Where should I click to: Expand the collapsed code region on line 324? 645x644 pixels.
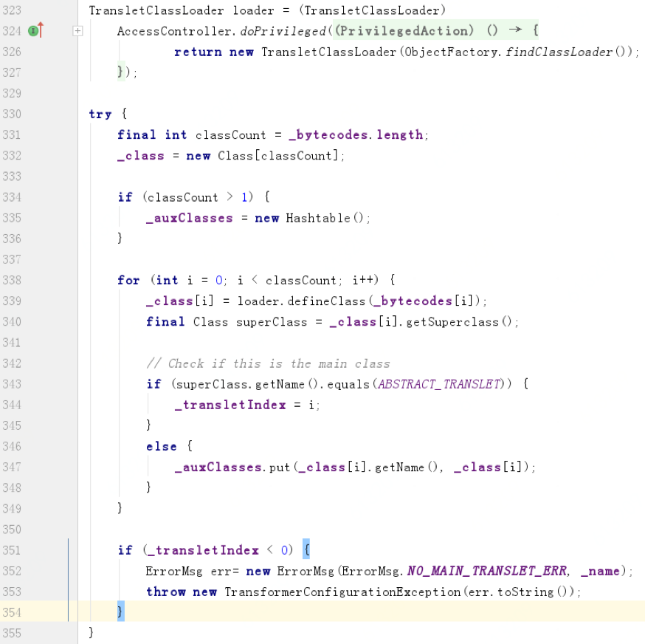(x=77, y=31)
